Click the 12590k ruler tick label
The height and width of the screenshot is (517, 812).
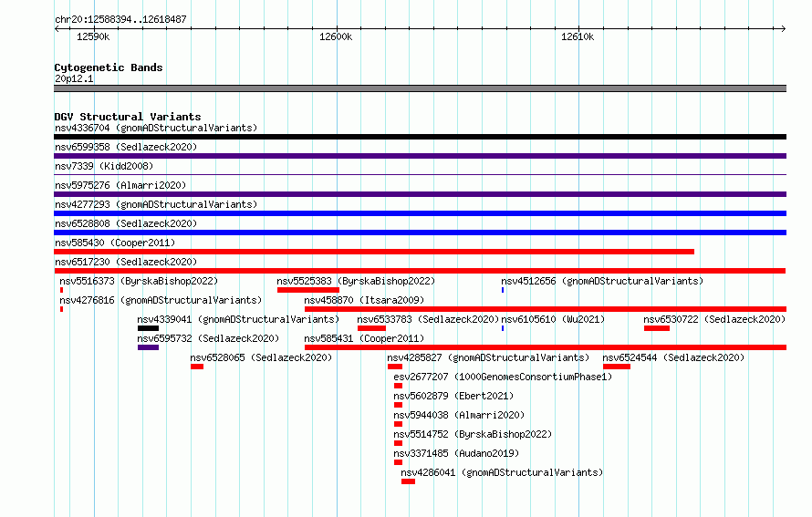[93, 36]
